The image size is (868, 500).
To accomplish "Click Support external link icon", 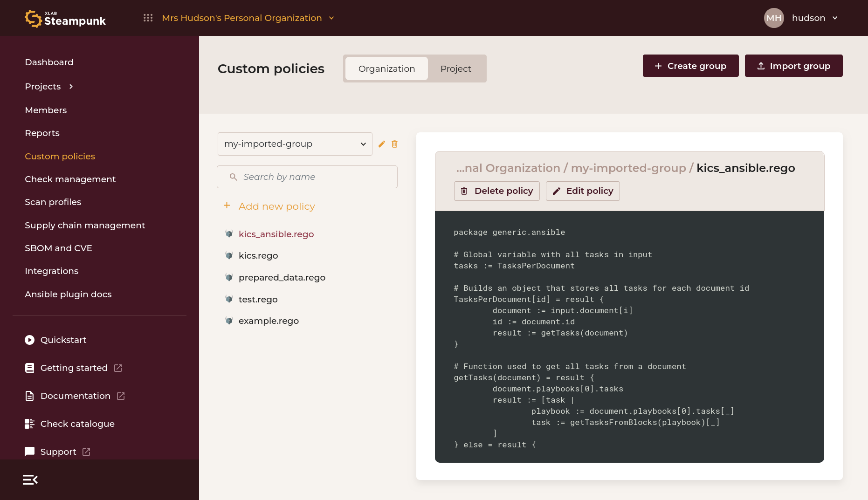I will click(x=87, y=452).
